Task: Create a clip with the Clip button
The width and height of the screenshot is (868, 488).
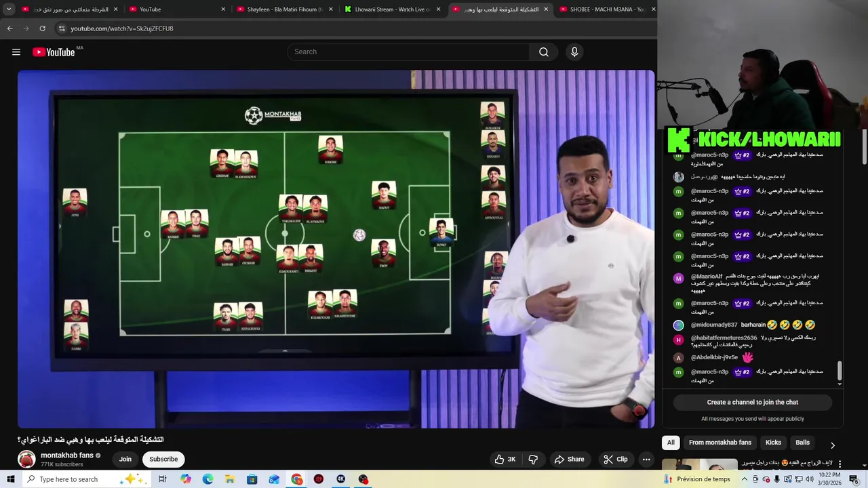Action: (616, 460)
